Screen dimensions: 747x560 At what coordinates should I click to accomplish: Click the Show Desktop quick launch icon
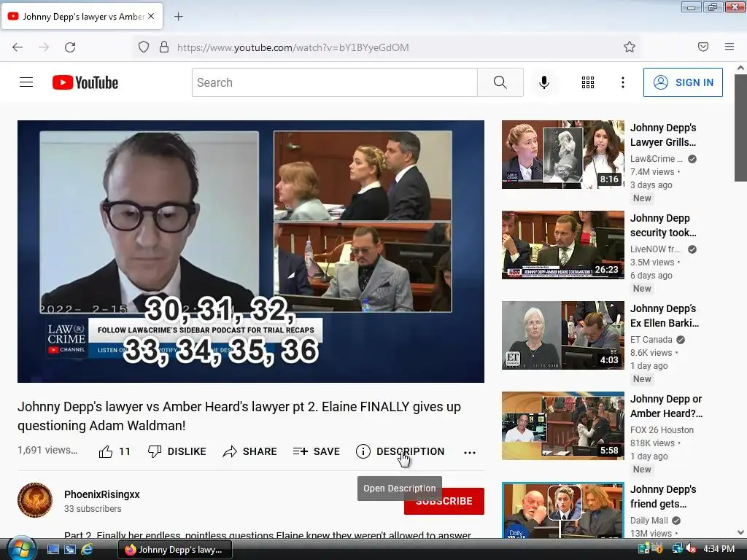click(53, 550)
